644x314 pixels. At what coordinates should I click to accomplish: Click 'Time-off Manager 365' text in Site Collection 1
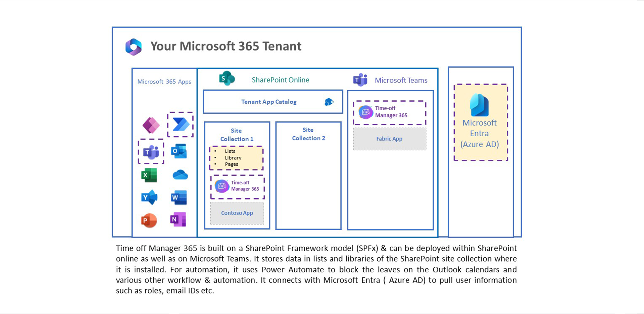click(245, 186)
